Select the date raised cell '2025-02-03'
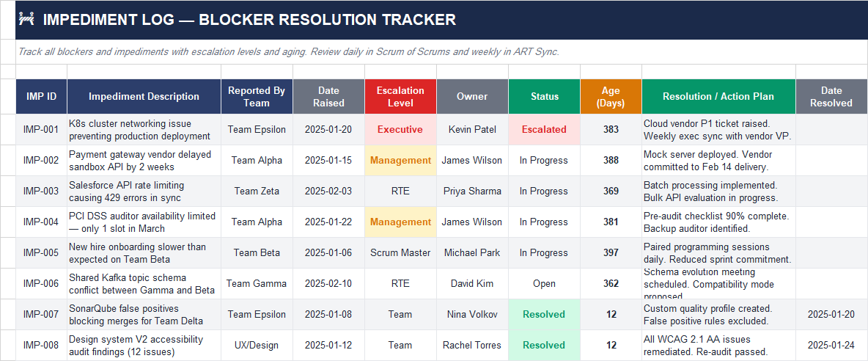 click(329, 191)
